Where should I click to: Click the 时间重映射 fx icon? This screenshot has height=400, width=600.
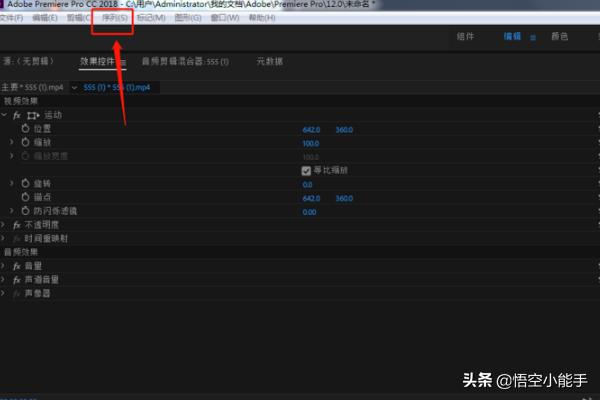point(17,239)
